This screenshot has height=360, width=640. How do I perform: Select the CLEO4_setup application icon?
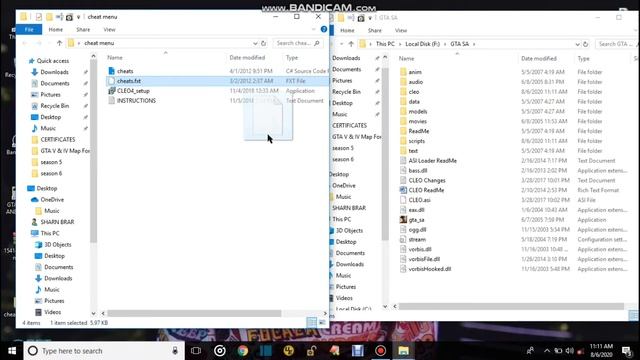[x=111, y=91]
